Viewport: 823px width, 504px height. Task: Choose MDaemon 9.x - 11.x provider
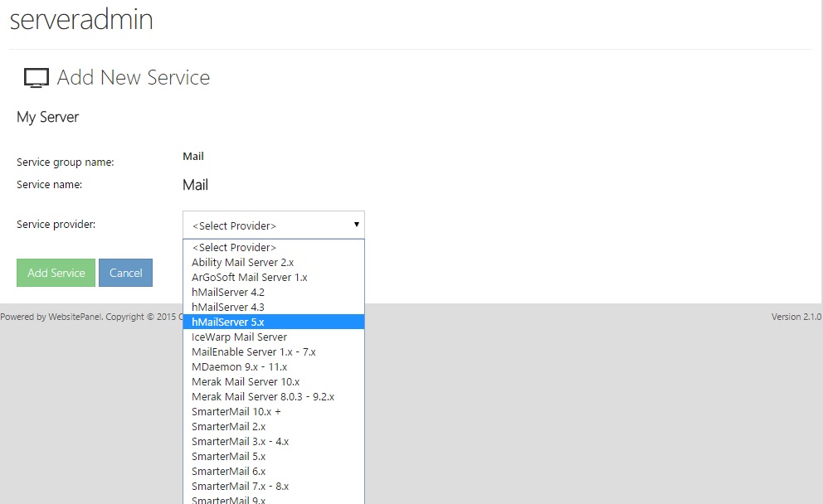click(274, 366)
